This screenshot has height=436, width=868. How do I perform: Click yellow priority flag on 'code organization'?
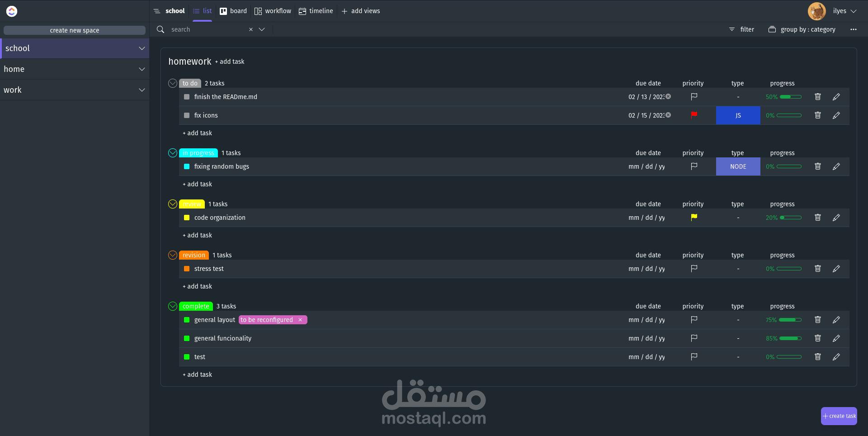click(x=694, y=218)
